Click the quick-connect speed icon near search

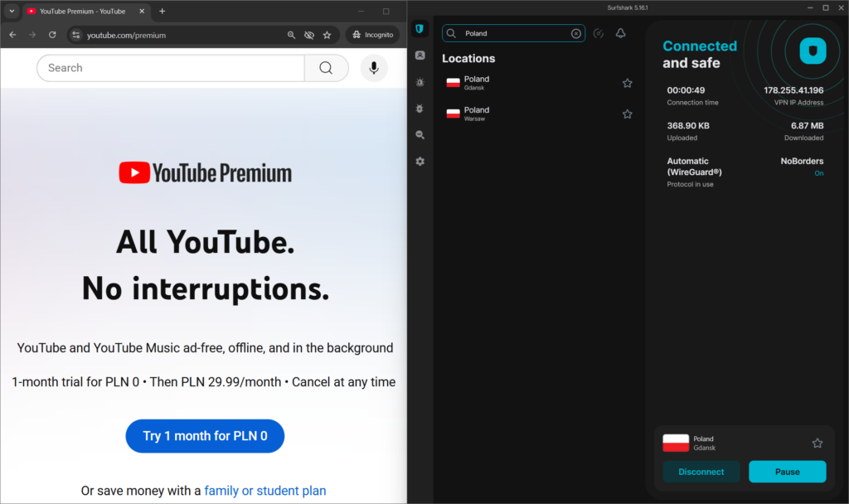point(599,33)
